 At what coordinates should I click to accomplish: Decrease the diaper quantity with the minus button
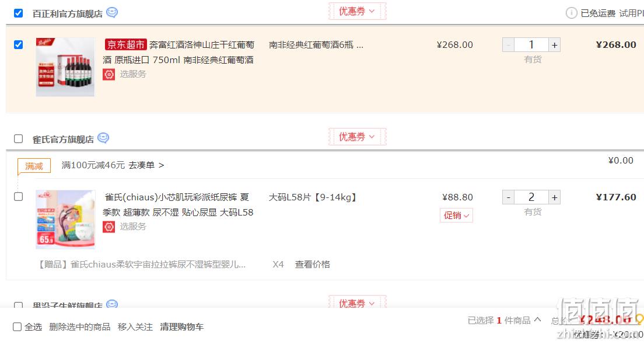click(x=508, y=197)
